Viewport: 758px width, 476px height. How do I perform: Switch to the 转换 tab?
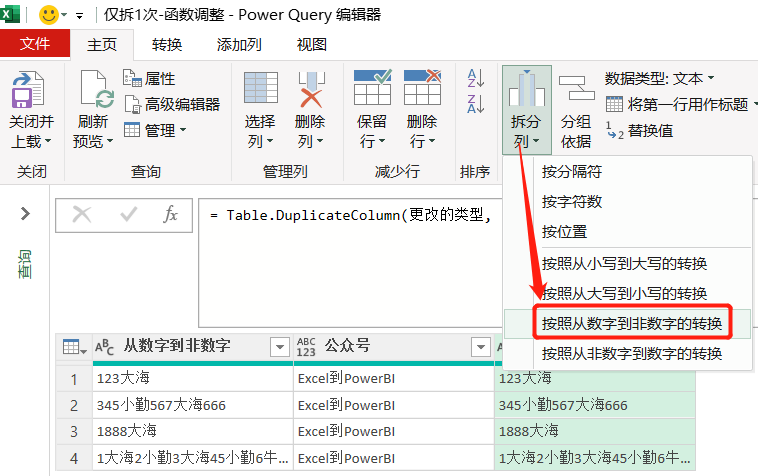166,44
